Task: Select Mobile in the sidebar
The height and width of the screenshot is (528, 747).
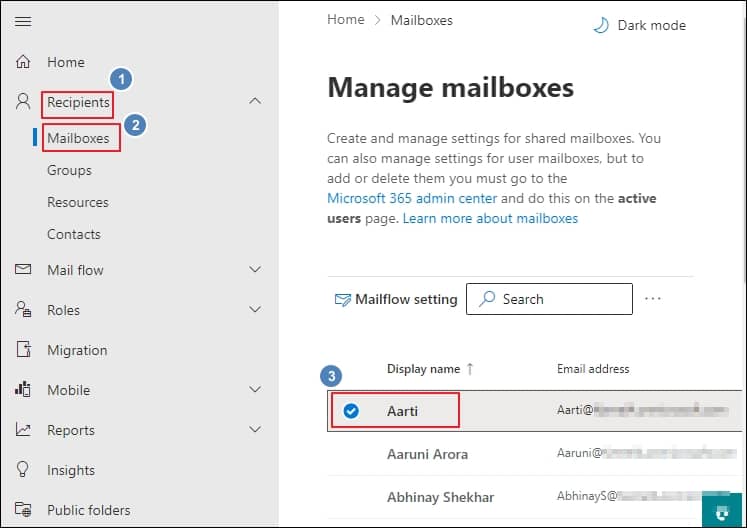Action: [69, 390]
